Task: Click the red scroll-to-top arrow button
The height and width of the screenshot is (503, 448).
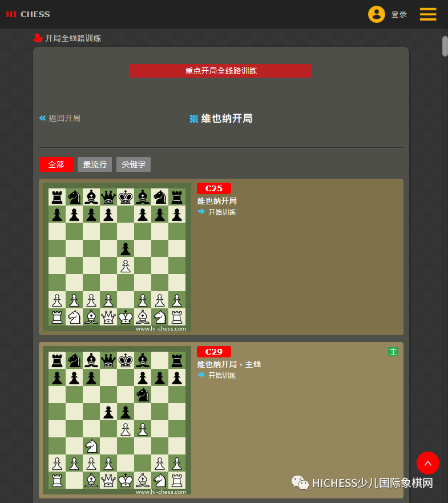Action: [x=428, y=463]
